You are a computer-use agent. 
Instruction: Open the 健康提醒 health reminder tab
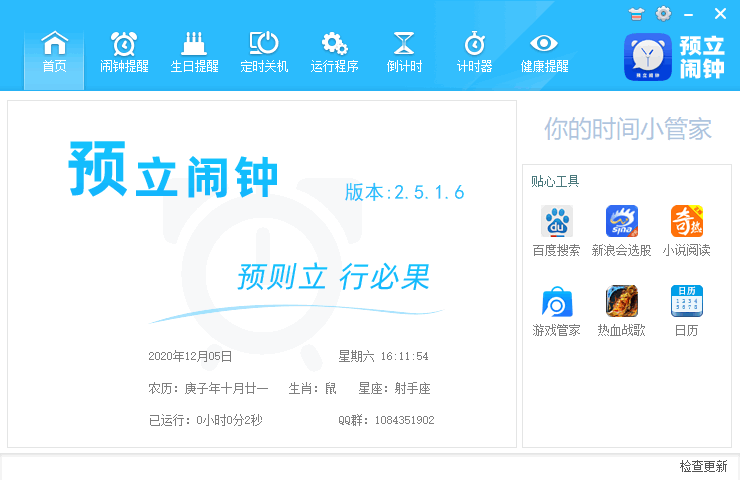tap(544, 53)
